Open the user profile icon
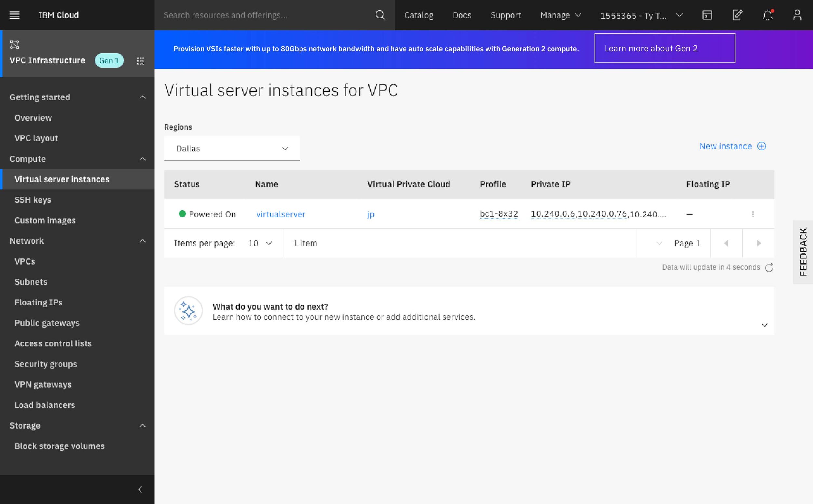813x504 pixels. (797, 15)
